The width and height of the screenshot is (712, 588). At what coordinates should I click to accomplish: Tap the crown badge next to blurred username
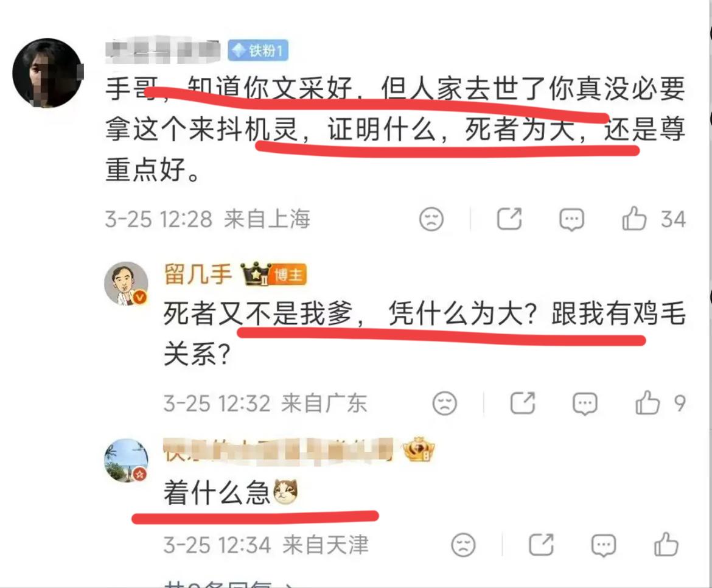(419, 449)
